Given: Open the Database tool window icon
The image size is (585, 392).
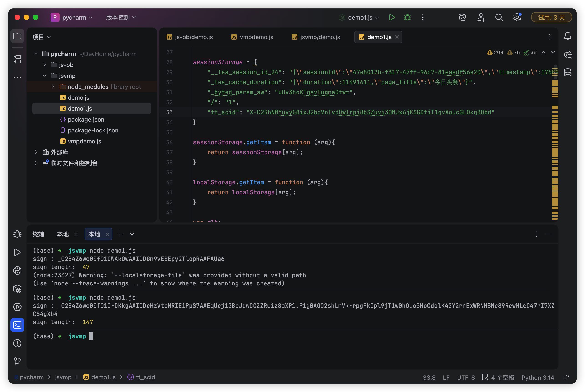Looking at the screenshot, I should click(x=567, y=72).
